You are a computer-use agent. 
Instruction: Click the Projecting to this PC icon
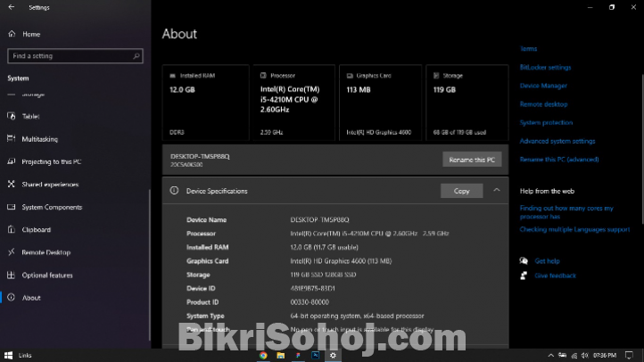(11, 161)
